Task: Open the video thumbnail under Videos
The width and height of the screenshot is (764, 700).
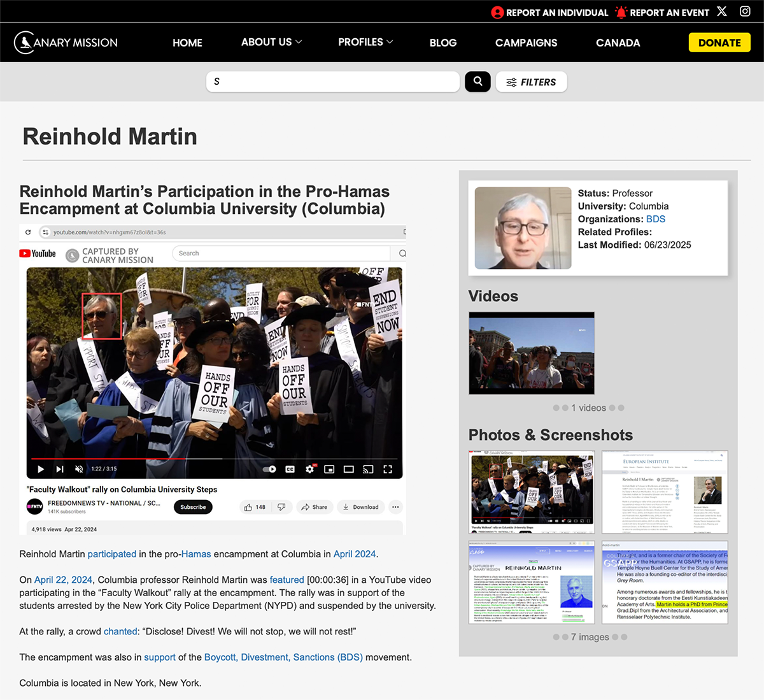Action: 532,353
